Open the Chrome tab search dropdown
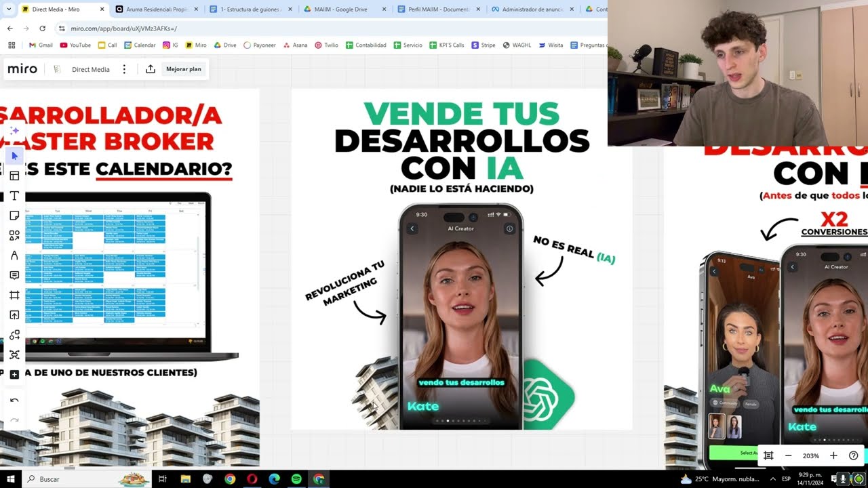Screen dimensions: 868x488 click(x=8, y=9)
